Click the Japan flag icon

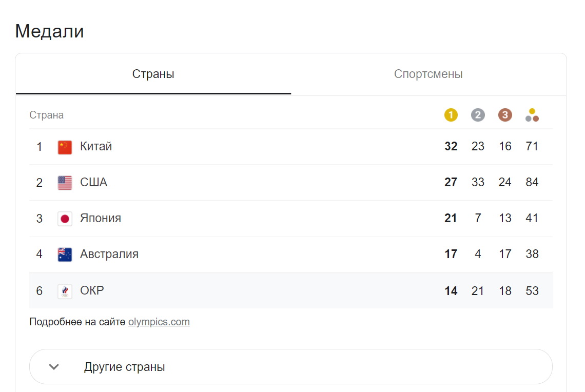point(65,219)
